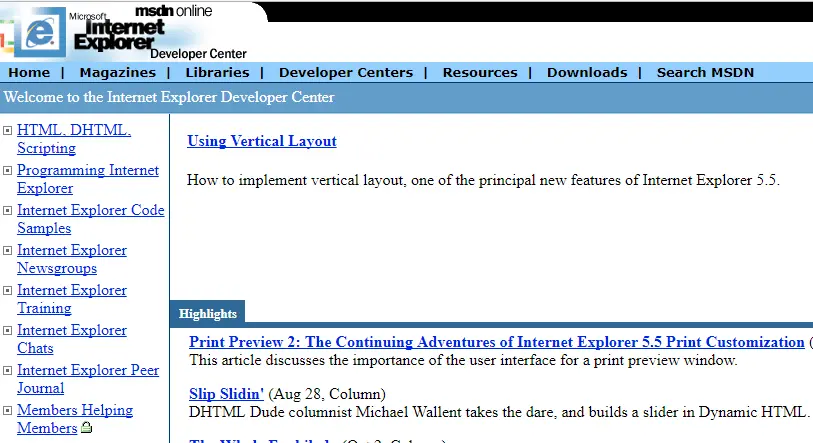The width and height of the screenshot is (813, 443).
Task: Expand the Internet Explorer Code Samples node
Action: coord(8,211)
